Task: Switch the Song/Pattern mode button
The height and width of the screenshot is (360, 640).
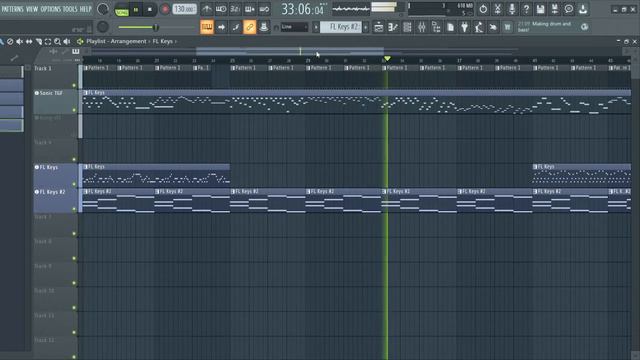Action: pyautogui.click(x=121, y=9)
